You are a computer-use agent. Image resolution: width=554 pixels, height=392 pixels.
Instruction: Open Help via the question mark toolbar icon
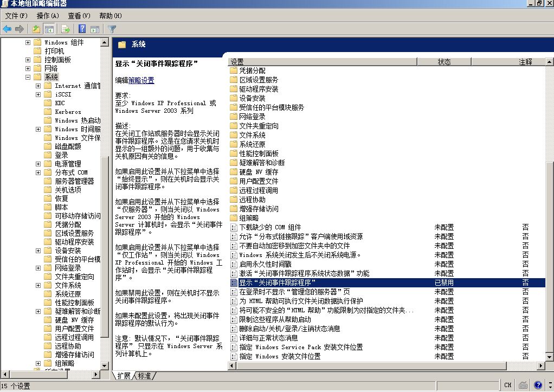click(x=82, y=29)
